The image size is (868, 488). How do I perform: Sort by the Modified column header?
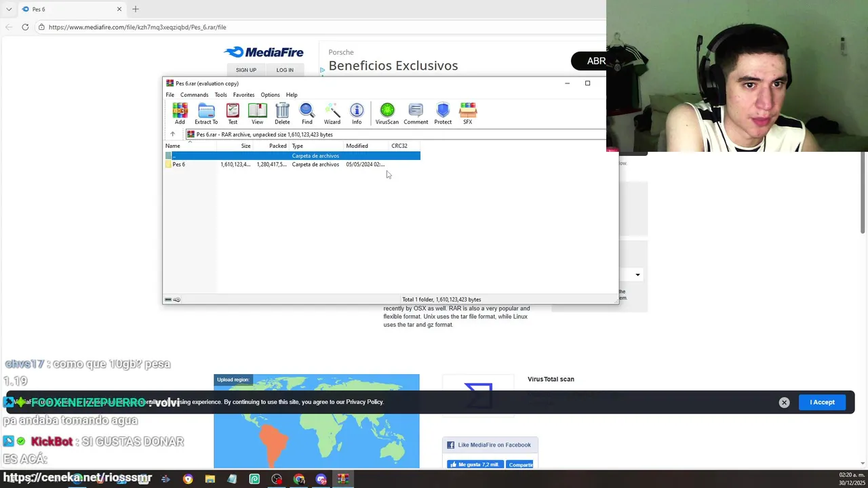tap(366, 146)
